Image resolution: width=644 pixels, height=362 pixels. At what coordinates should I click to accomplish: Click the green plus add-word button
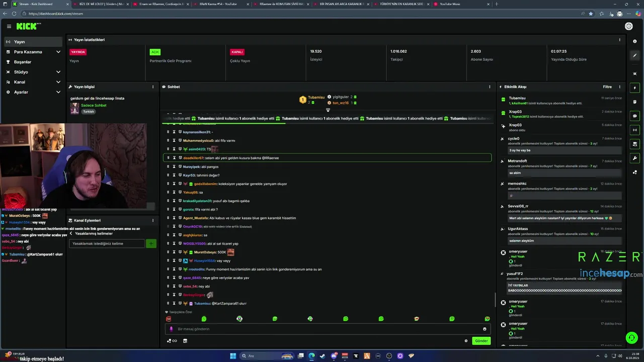pos(151,243)
